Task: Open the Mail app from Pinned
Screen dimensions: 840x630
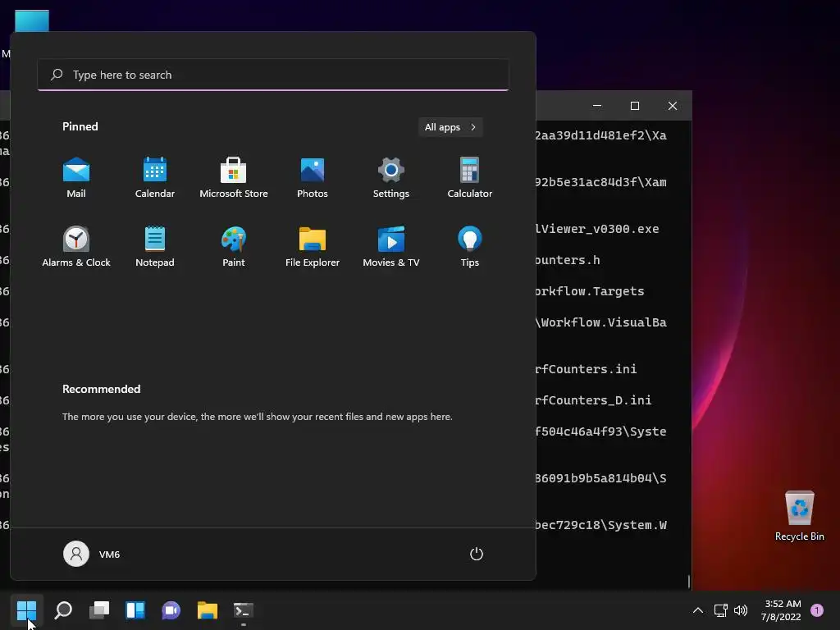Action: pos(76,178)
